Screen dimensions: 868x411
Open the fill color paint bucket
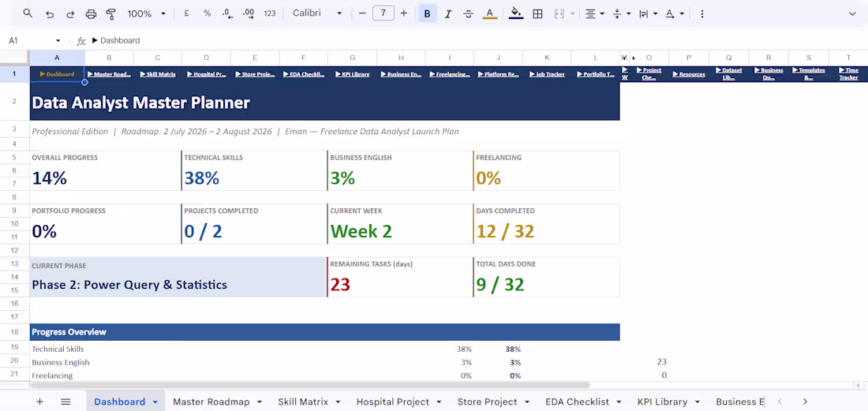point(516,14)
